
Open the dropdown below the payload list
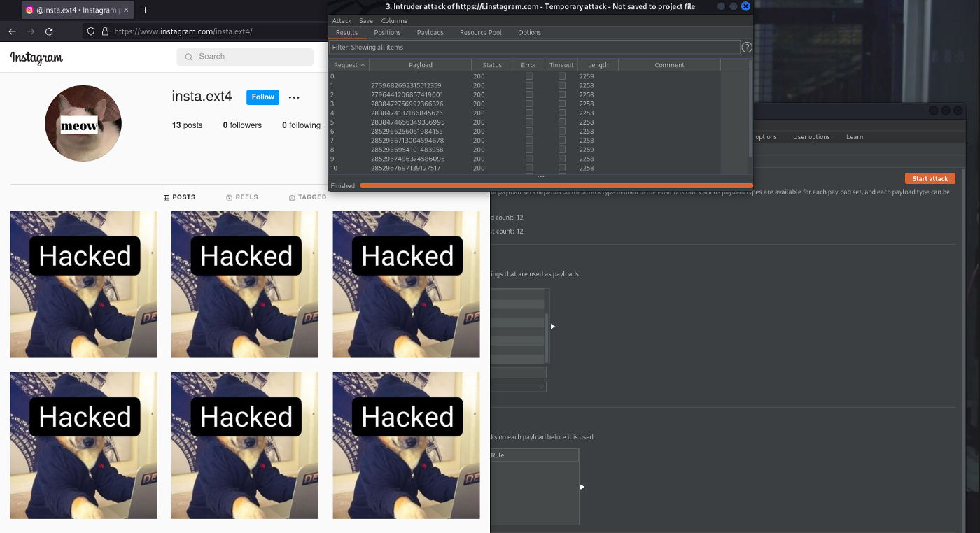click(518, 386)
